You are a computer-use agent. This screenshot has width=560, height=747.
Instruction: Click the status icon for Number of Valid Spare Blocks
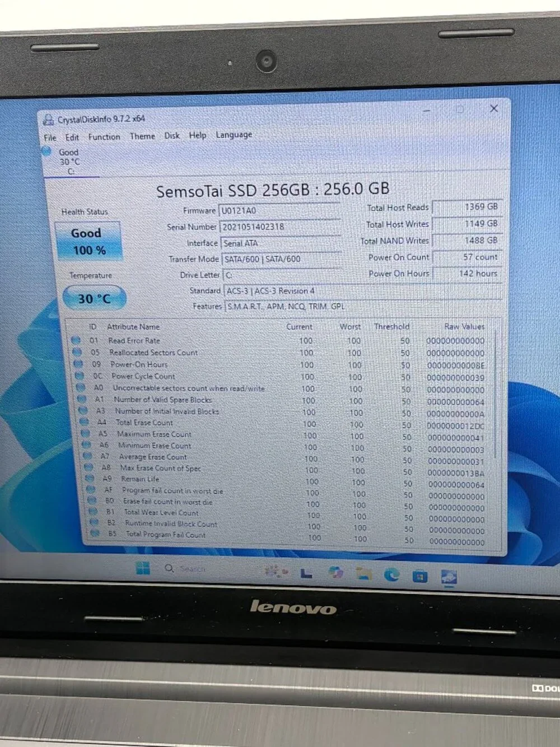pos(82,399)
